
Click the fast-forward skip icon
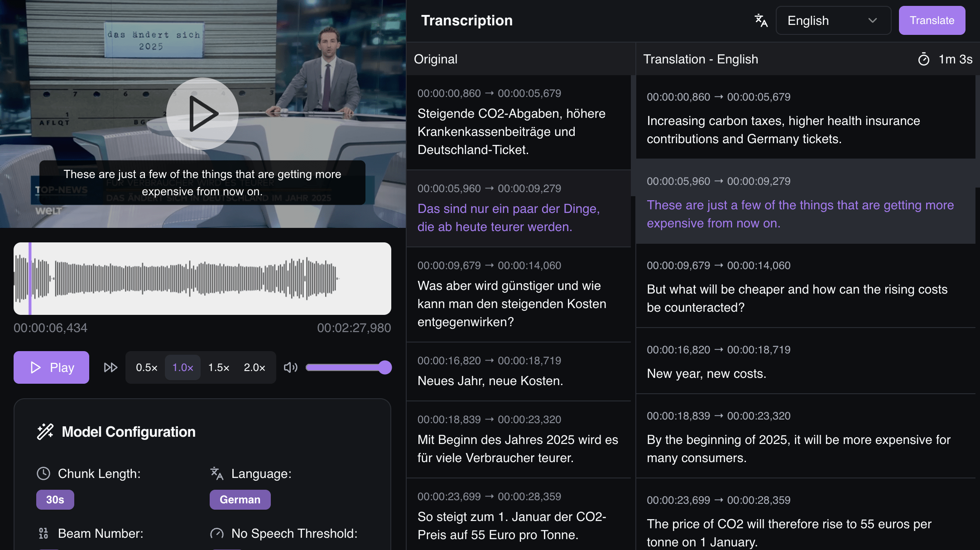click(x=110, y=367)
